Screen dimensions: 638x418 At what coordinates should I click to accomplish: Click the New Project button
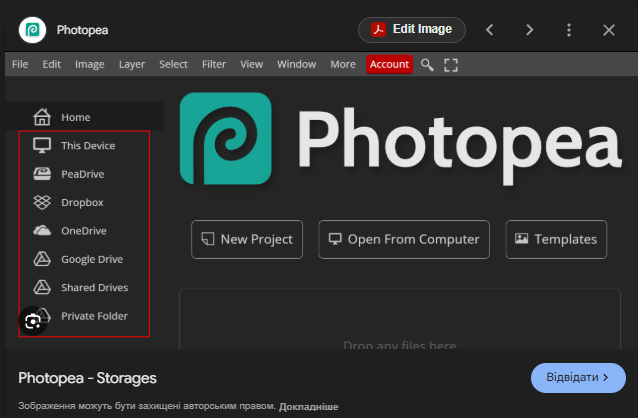pyautogui.click(x=247, y=239)
